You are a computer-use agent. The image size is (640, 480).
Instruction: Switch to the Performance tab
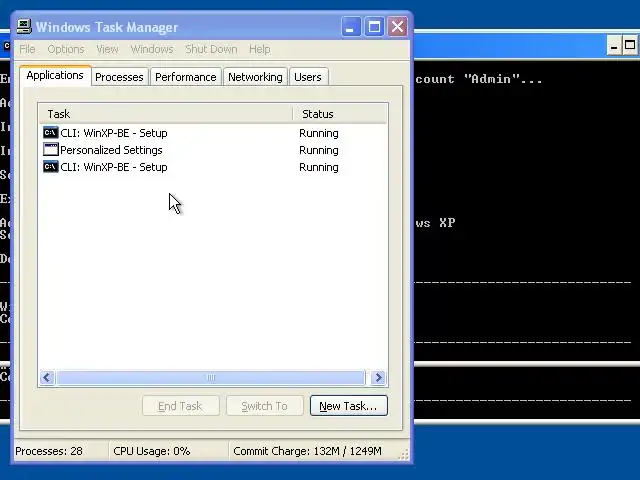click(x=186, y=77)
